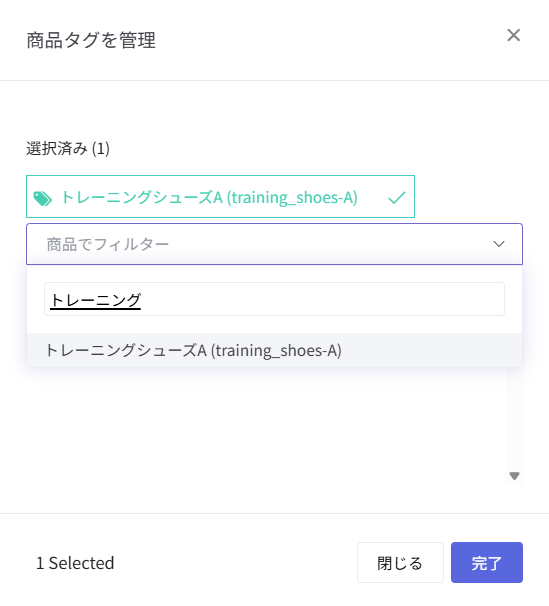Screen dimensions: 549x606
Task: Click the 商品タグを管理 dialog title
Action: [91, 40]
